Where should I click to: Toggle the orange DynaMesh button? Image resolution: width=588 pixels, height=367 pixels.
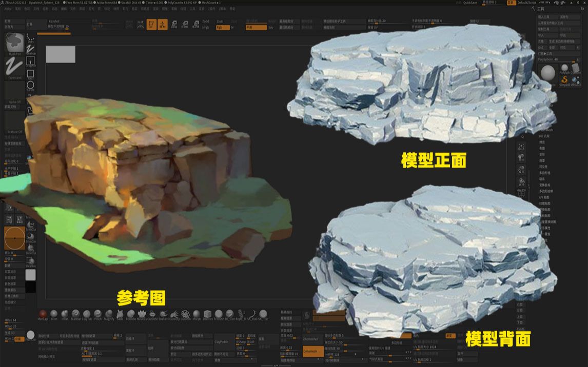coord(313,351)
